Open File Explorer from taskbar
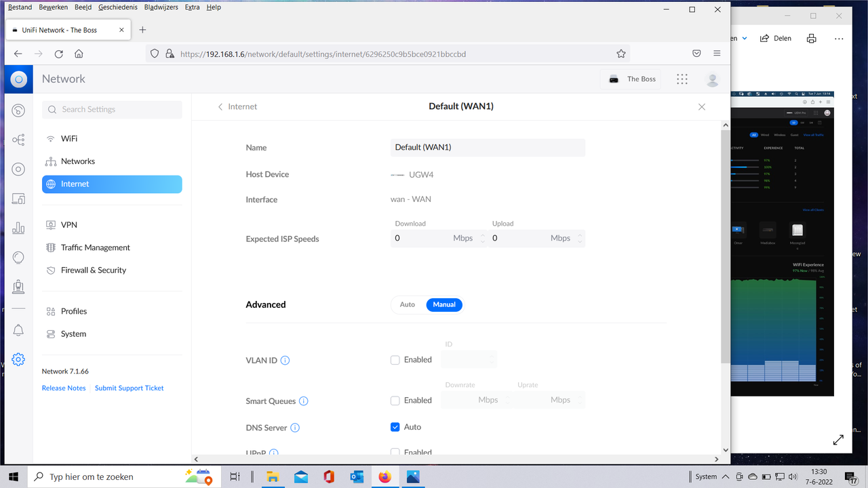 272,476
